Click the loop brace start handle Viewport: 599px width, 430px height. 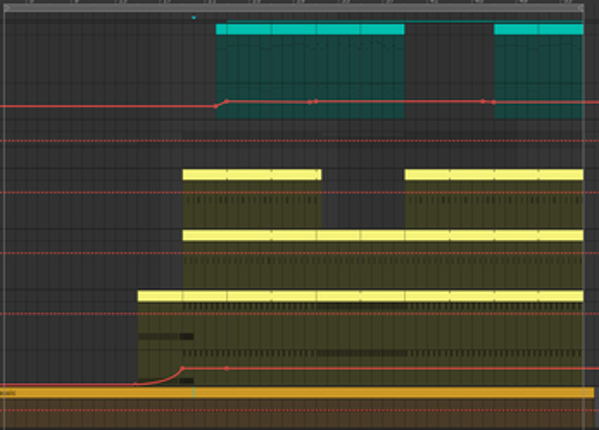click(x=6, y=8)
